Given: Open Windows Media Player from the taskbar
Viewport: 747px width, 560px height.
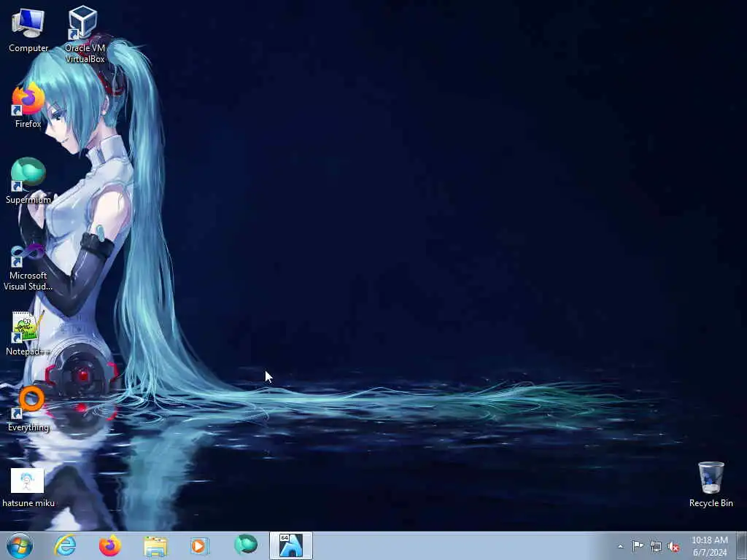Looking at the screenshot, I should tap(200, 545).
